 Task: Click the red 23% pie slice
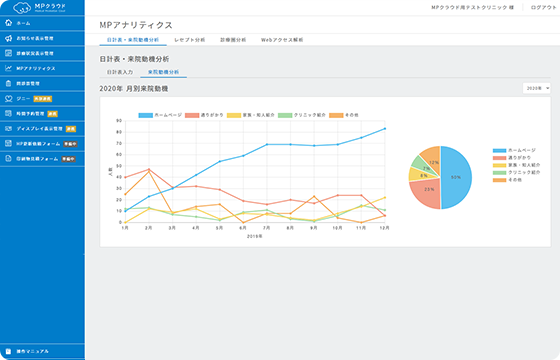(427, 194)
